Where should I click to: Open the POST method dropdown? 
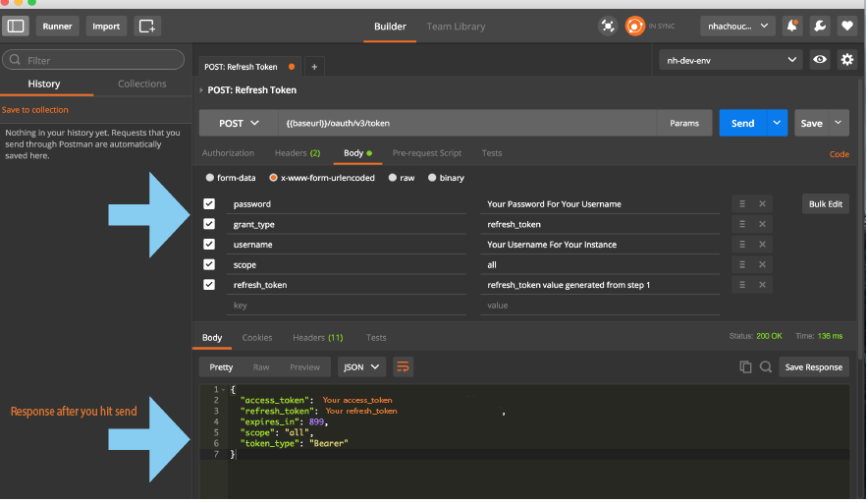click(x=239, y=123)
